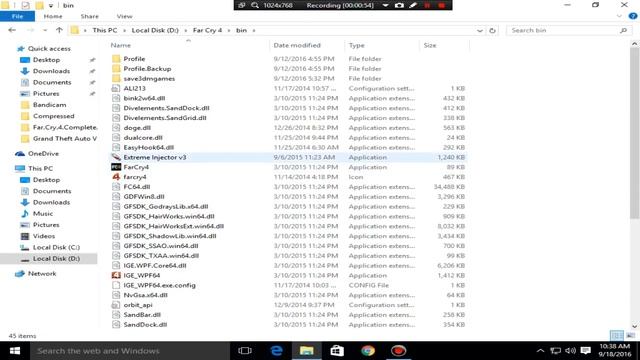Screen dimensions: 640x360
Task: Open Network in navigation pane
Action: [x=42, y=273]
